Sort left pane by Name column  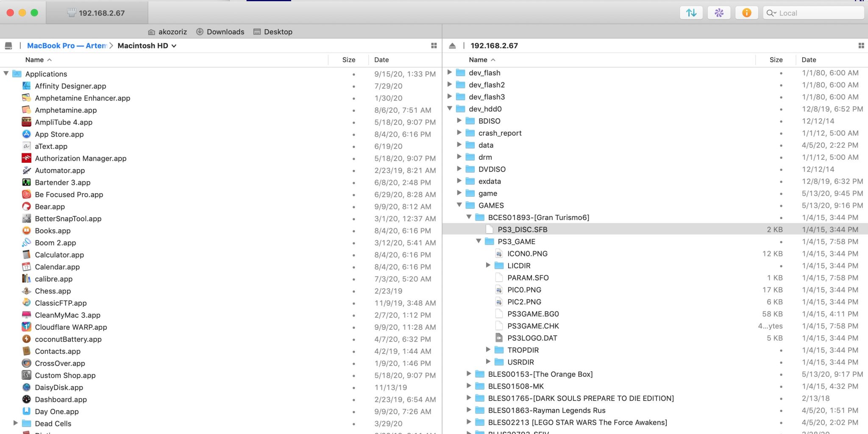38,60
